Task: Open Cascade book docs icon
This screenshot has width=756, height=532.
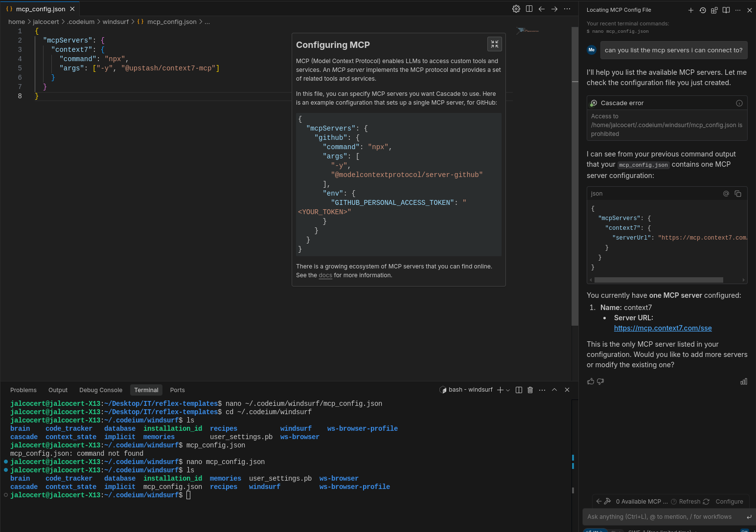Action: coord(726,10)
